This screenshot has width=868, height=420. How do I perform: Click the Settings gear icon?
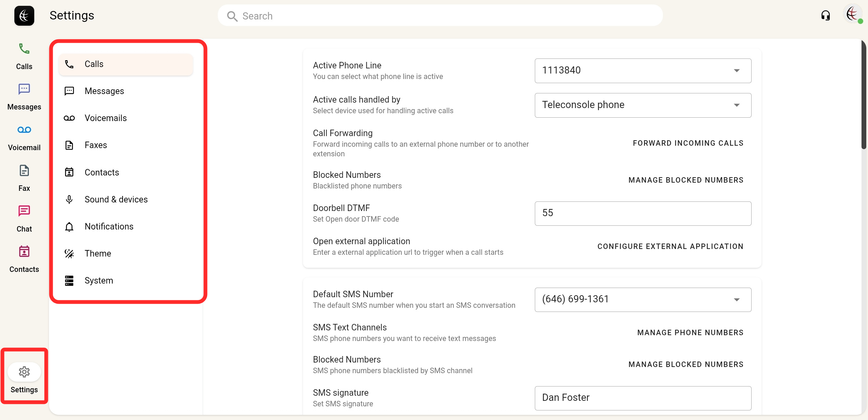coord(24,372)
